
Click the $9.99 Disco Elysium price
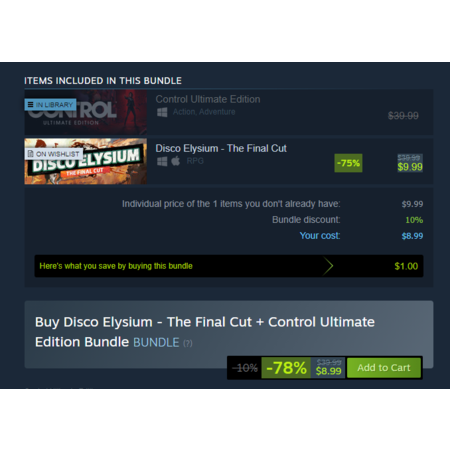pos(410,167)
